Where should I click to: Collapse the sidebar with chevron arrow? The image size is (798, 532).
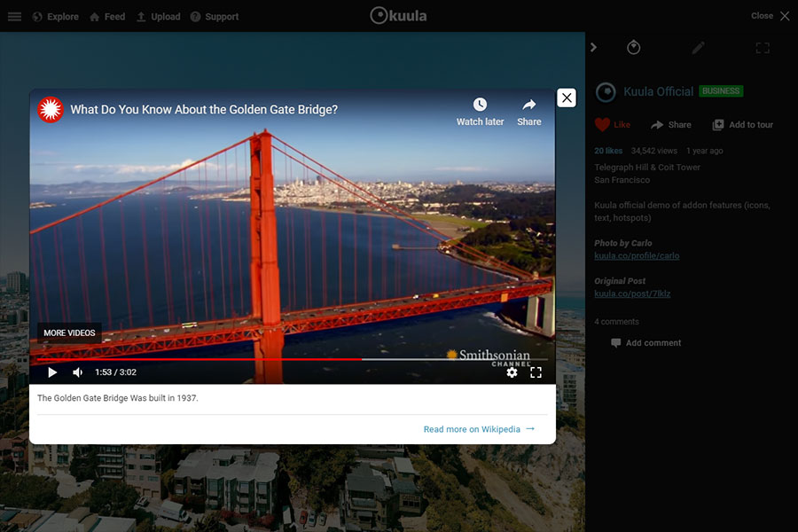[x=593, y=47]
